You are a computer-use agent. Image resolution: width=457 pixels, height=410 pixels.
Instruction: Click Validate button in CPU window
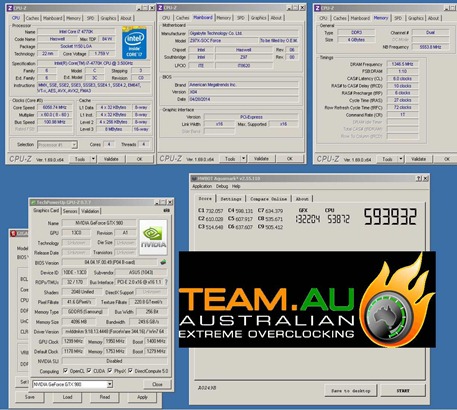[111, 159]
